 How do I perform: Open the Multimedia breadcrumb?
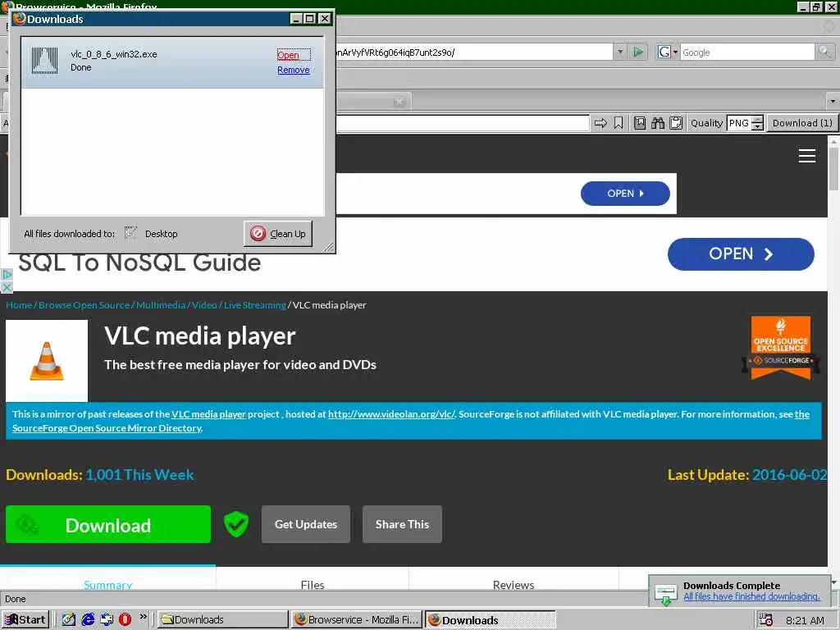point(161,305)
